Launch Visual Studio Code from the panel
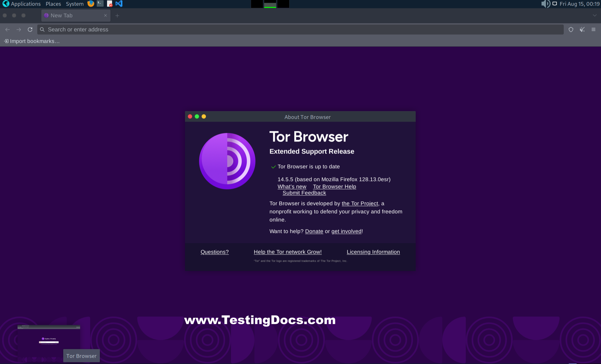 119,4
